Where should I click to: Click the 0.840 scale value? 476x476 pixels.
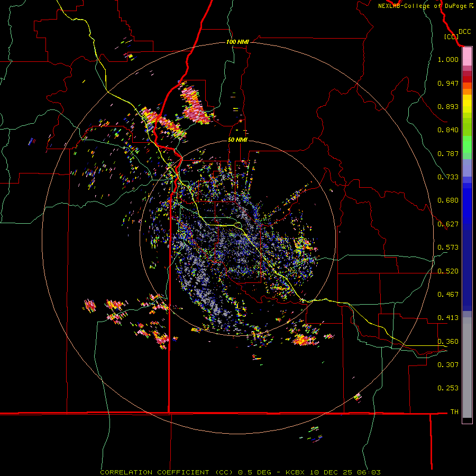click(x=448, y=130)
